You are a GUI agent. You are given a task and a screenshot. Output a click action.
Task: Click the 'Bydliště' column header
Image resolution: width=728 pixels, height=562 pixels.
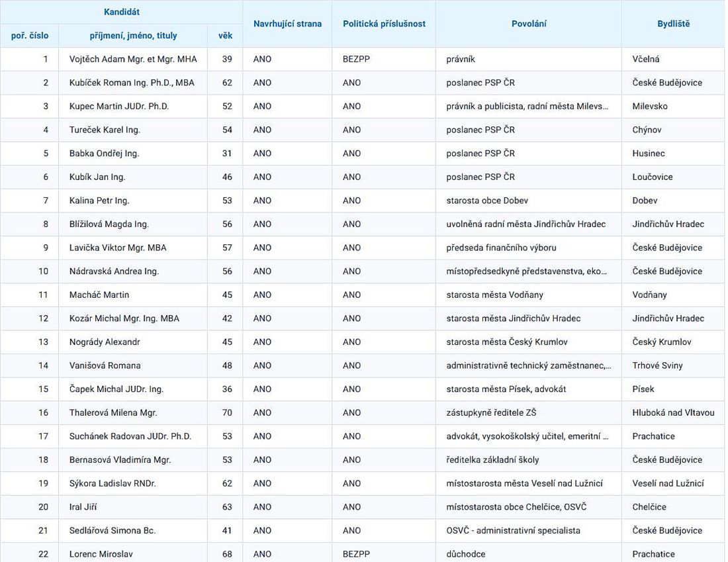click(674, 24)
